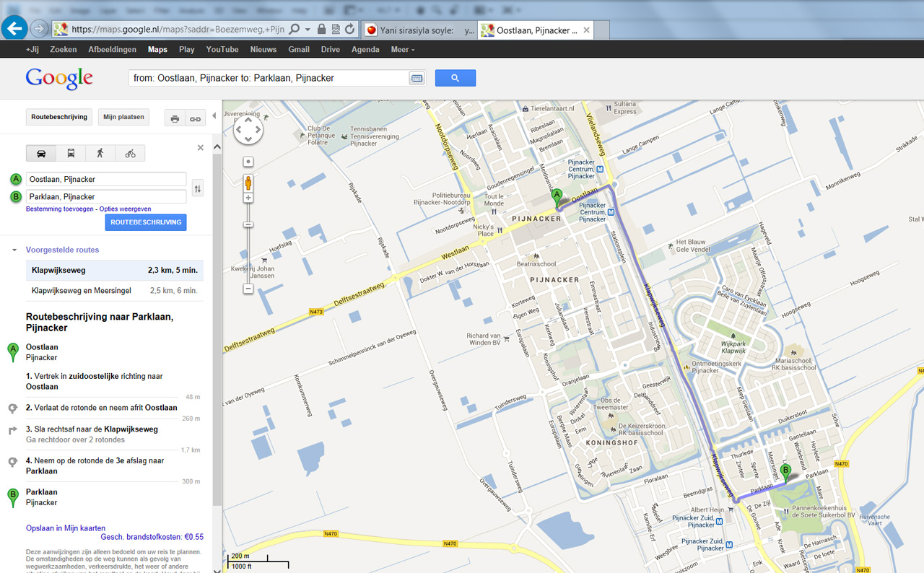
Task: Collapse the left directions panel arrow
Action: pos(214,116)
